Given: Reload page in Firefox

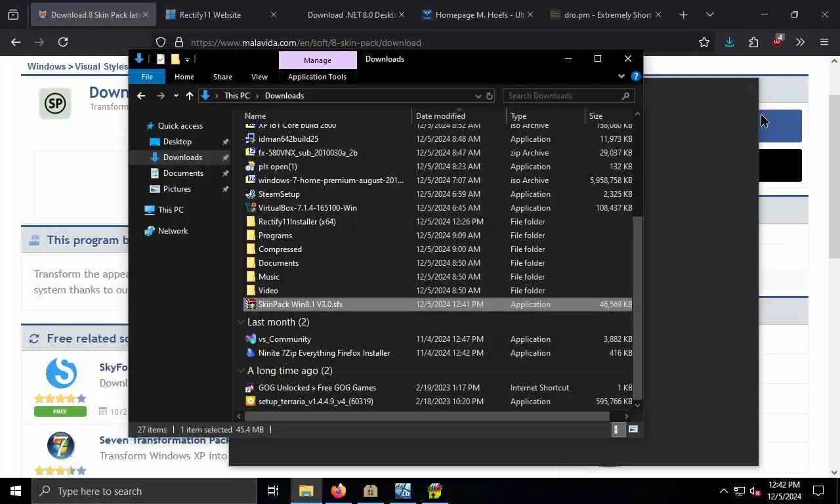Looking at the screenshot, I should tap(63, 42).
